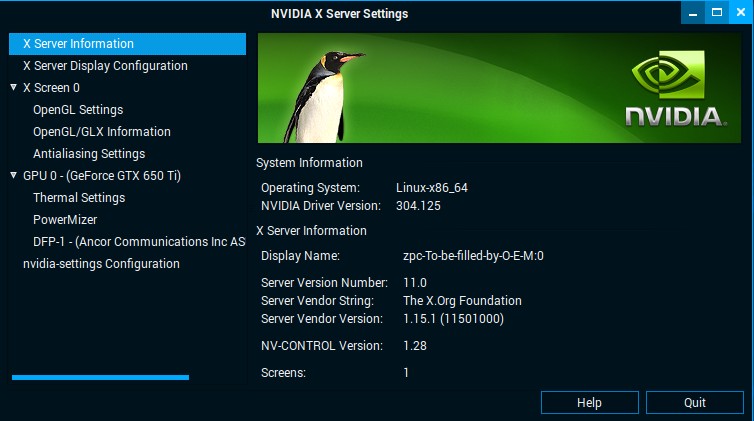Click the Help button
Image resolution: width=754 pixels, height=421 pixels.
(x=589, y=403)
